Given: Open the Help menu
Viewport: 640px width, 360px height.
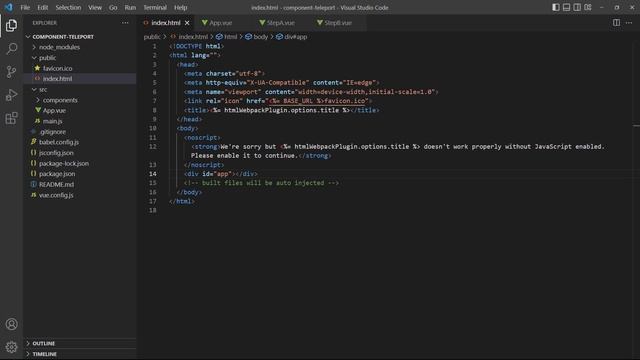Looking at the screenshot, I should click(x=180, y=7).
